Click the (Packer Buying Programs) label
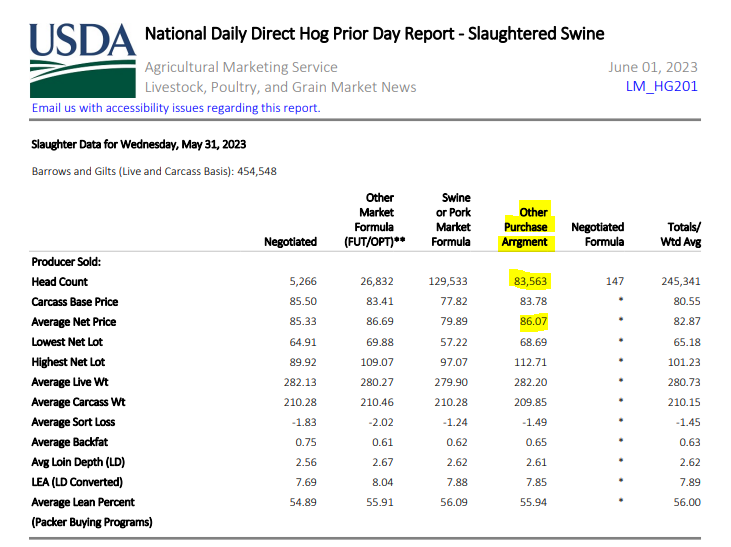The image size is (731, 547). [92, 522]
